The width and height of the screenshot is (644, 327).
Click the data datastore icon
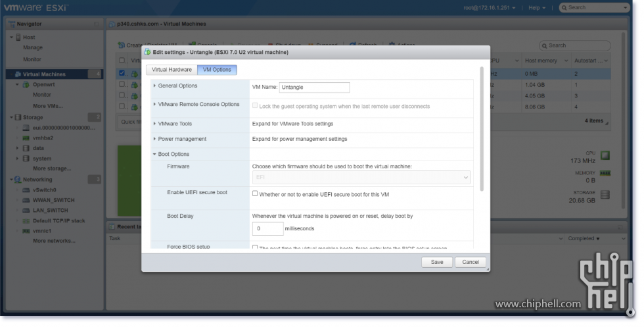[x=26, y=149]
